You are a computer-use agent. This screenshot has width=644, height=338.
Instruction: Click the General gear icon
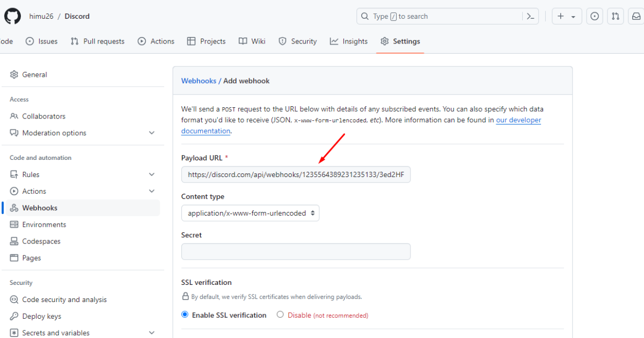click(14, 75)
